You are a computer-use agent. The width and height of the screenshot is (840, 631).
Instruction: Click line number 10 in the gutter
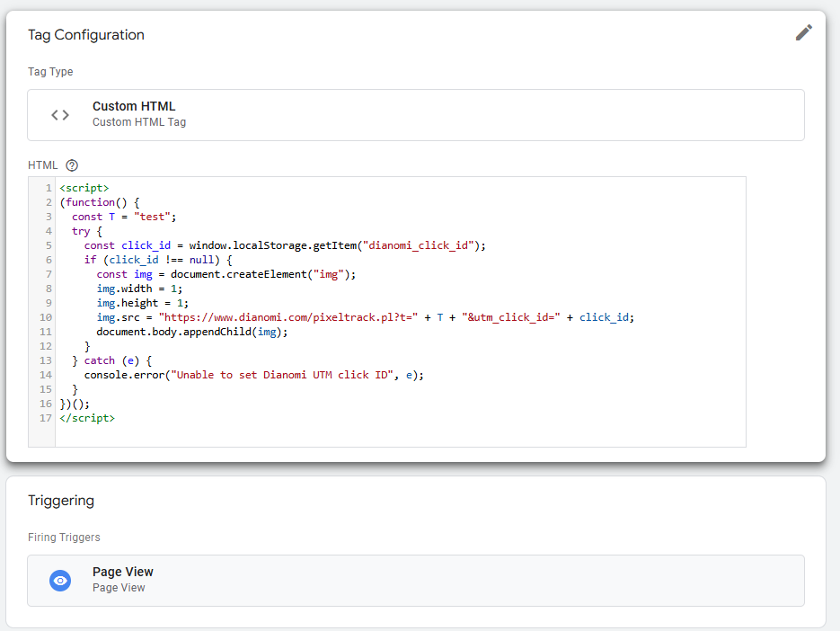click(x=46, y=317)
